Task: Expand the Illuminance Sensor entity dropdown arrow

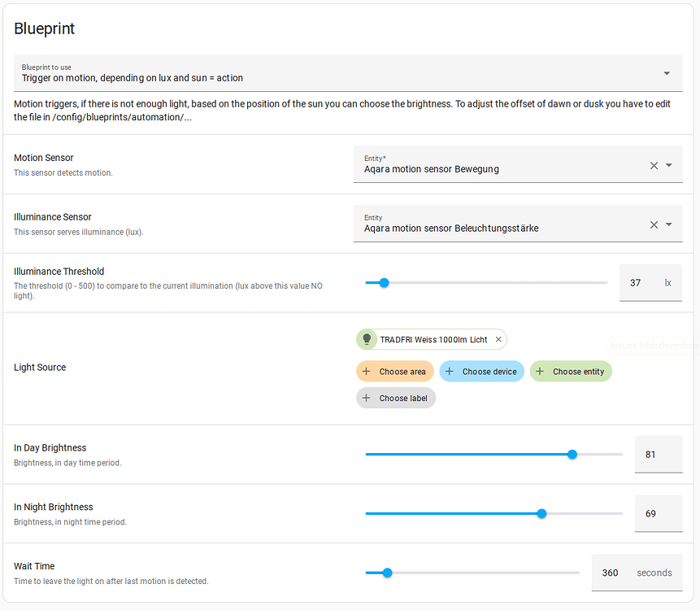Action: pos(670,224)
